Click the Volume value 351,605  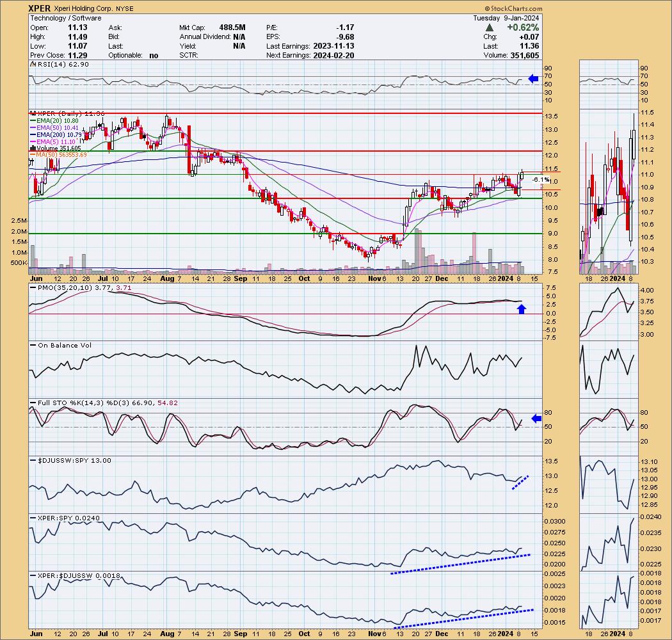point(525,55)
